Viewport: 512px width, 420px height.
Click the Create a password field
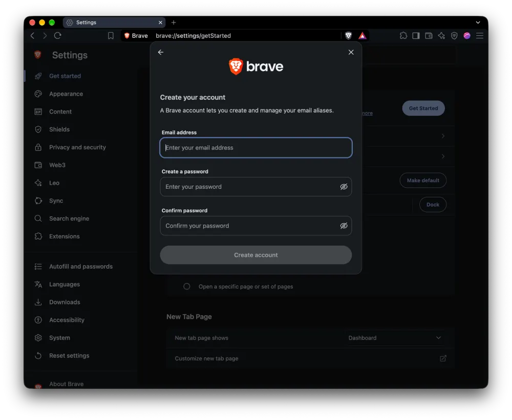tap(255, 187)
